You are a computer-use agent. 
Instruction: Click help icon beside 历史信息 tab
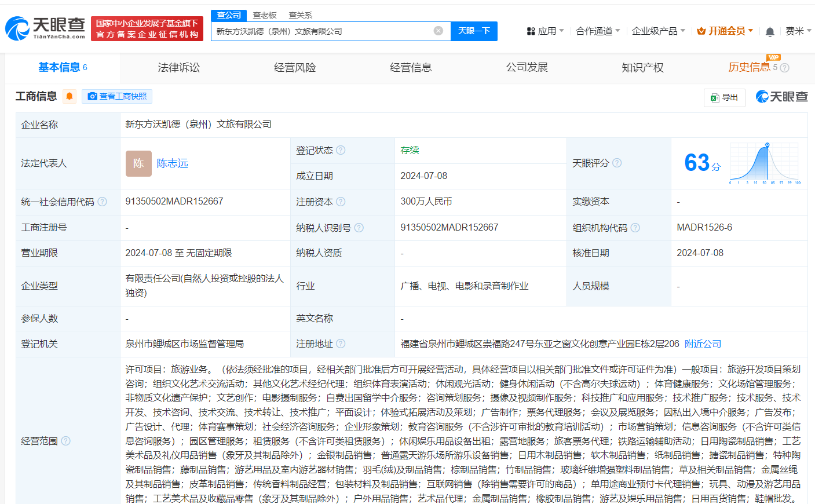click(785, 68)
